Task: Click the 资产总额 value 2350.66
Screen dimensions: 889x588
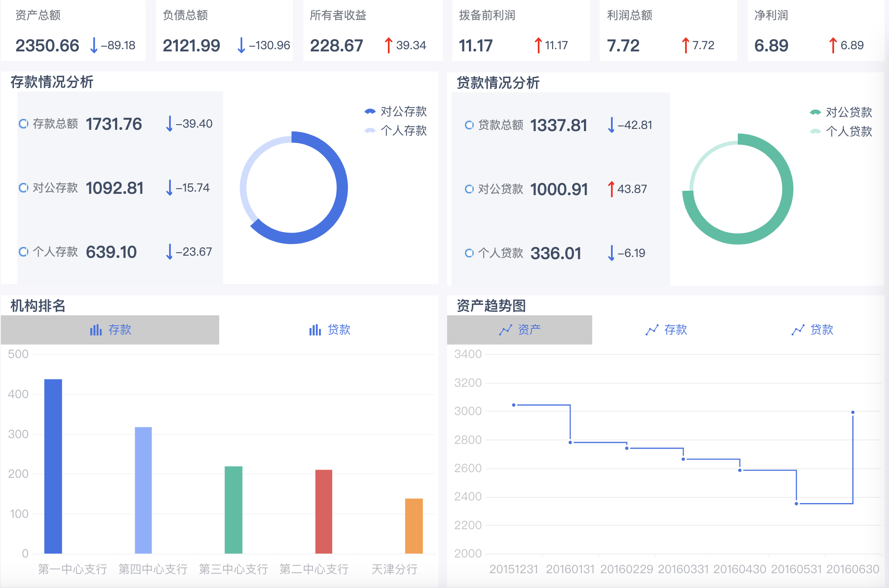Action: pos(47,45)
